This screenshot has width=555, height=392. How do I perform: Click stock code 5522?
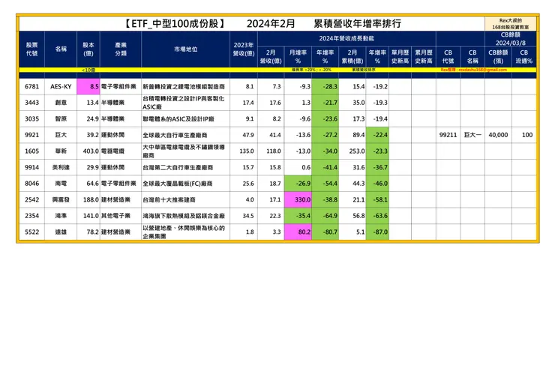coord(31,232)
